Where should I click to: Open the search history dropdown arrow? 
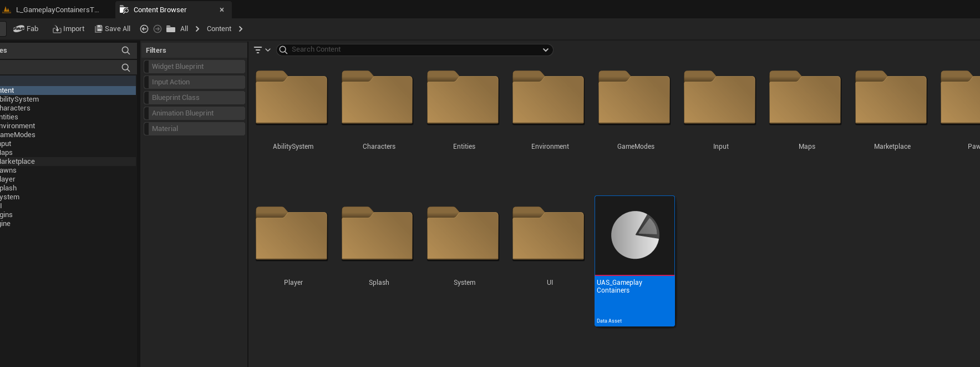(x=546, y=50)
